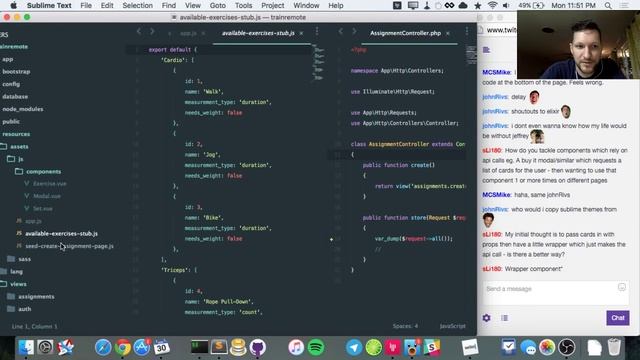Close the available-exercises-stub.js tab
The image size is (640, 360).
click(x=301, y=33)
